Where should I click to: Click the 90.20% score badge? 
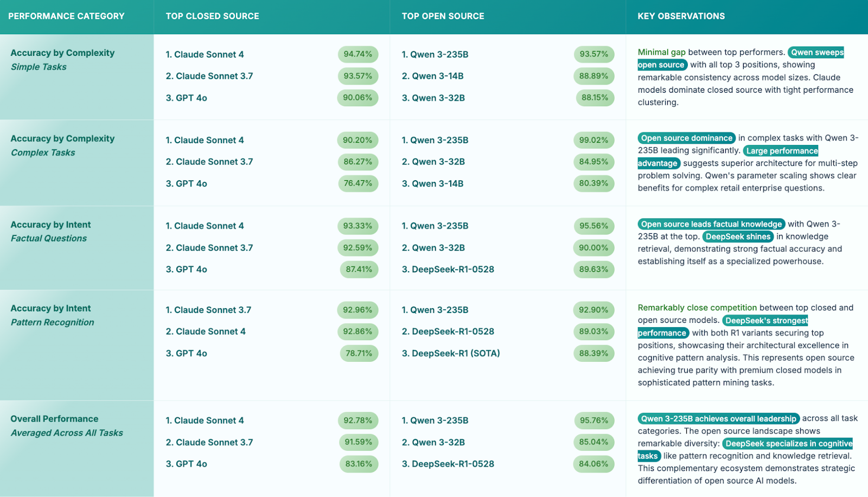(x=358, y=140)
